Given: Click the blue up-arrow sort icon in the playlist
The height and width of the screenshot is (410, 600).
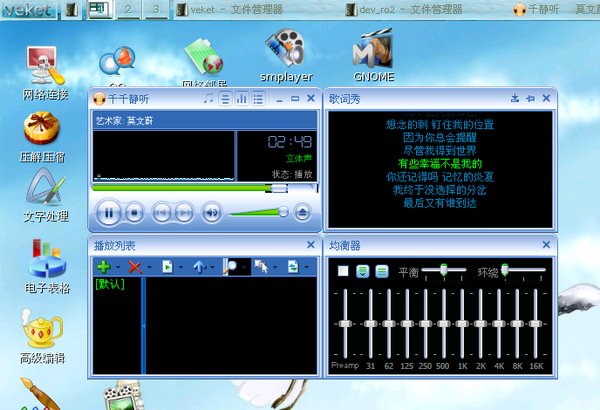Looking at the screenshot, I should click(x=199, y=267).
